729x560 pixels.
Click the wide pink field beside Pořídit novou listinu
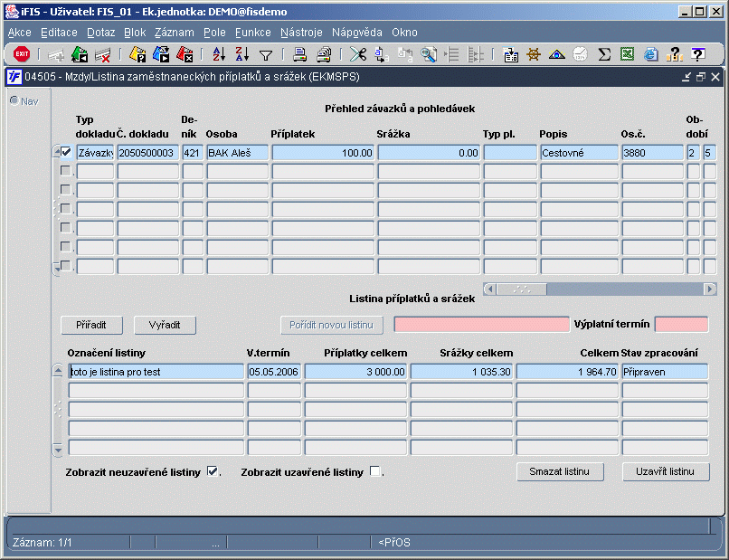(482, 324)
